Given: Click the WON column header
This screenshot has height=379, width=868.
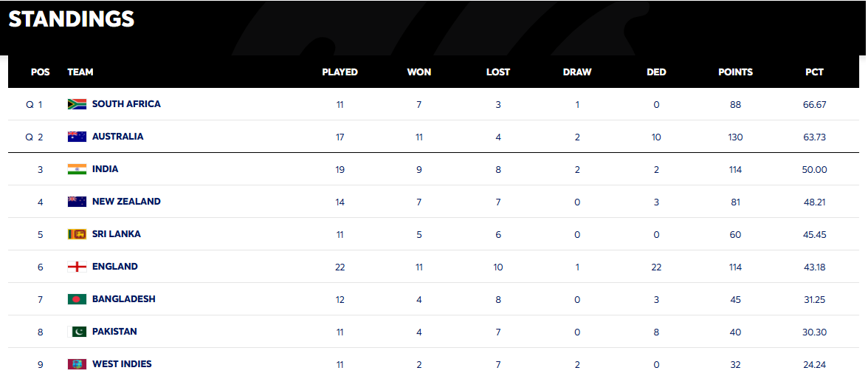Looking at the screenshot, I should [419, 72].
